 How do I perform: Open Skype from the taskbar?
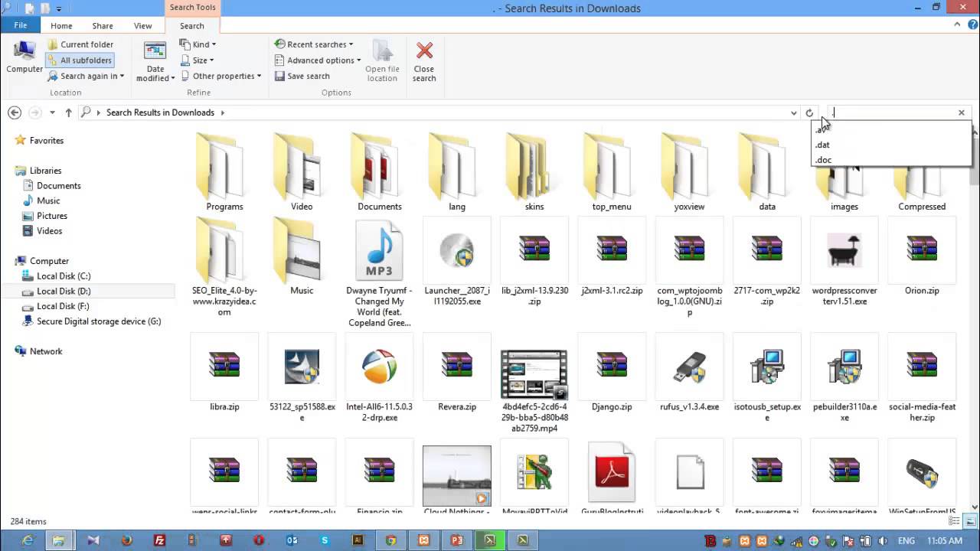coord(325,540)
